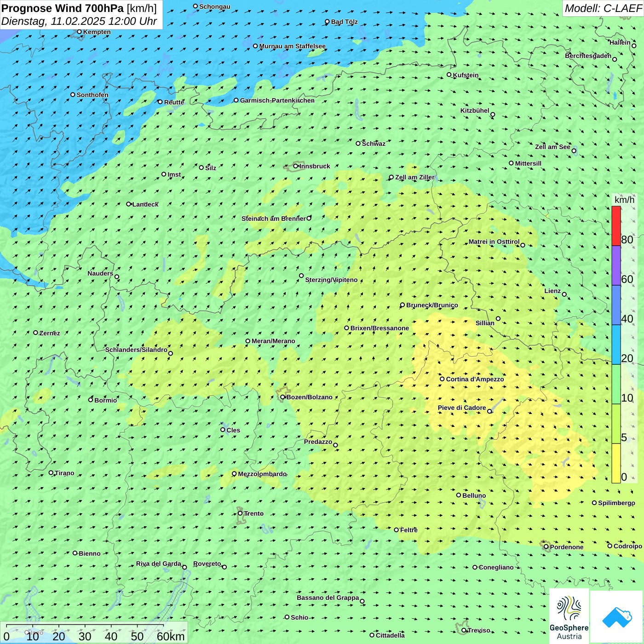Select the Bozen/Bolzano city marker
Image resolution: width=644 pixels, height=644 pixels.
click(x=283, y=397)
